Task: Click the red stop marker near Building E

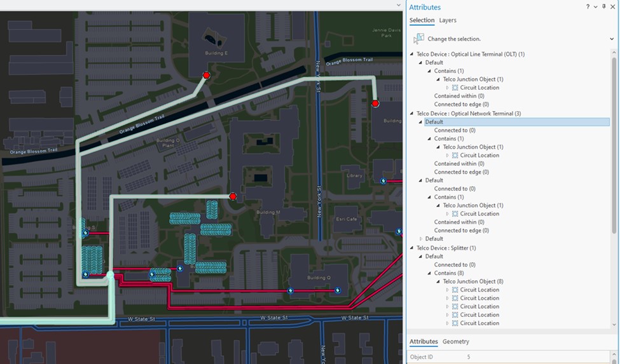Action: 206,75
